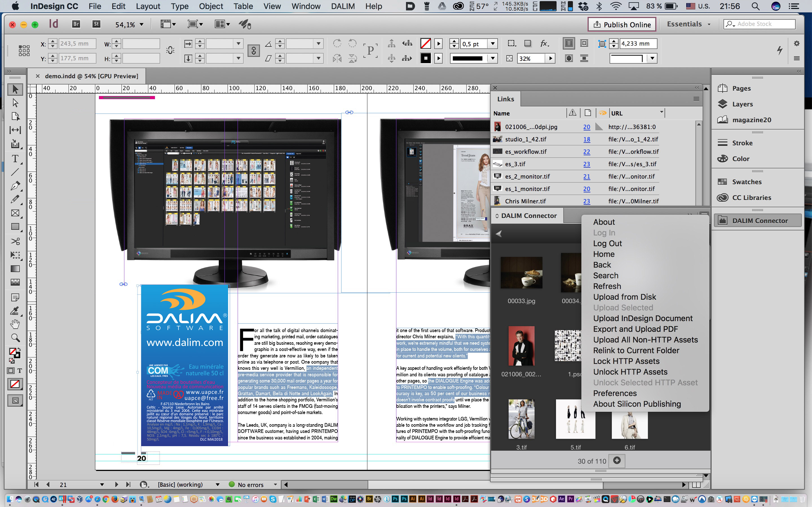Open the Bridge (Br) icon
This screenshot has height=507, width=812.
(76, 24)
